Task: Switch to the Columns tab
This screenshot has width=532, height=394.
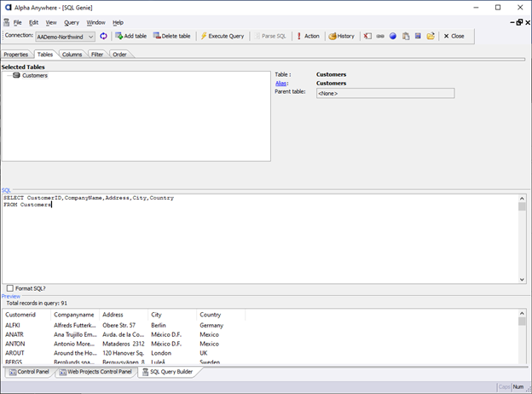Action: 72,55
